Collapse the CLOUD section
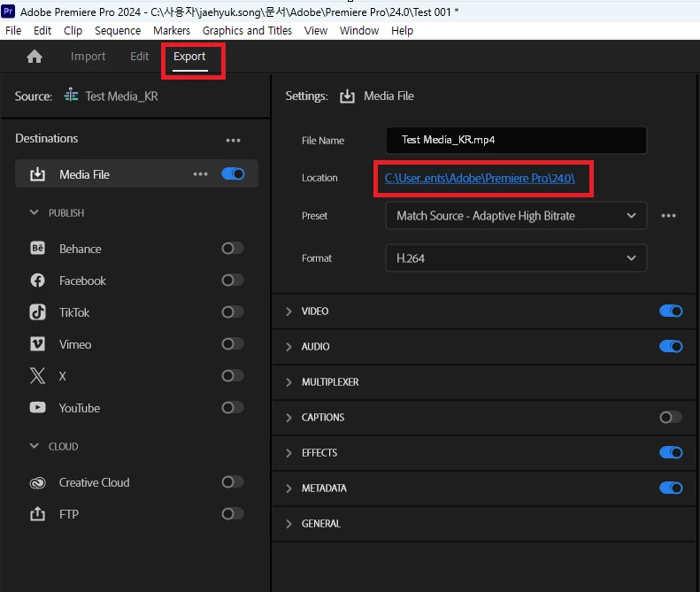This screenshot has width=700, height=592. pyautogui.click(x=34, y=446)
